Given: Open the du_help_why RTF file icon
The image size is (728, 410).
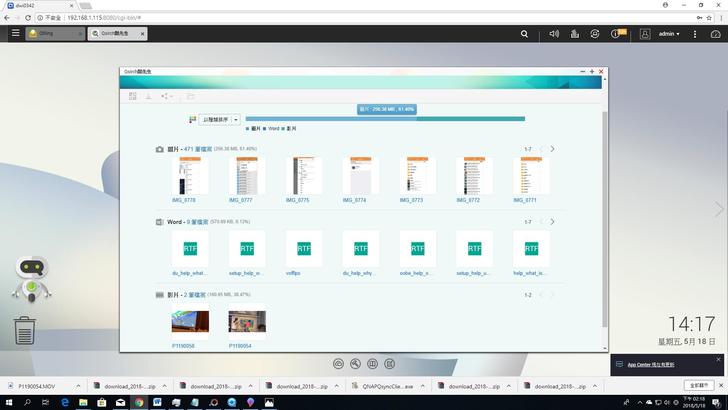Looking at the screenshot, I should click(x=361, y=249).
